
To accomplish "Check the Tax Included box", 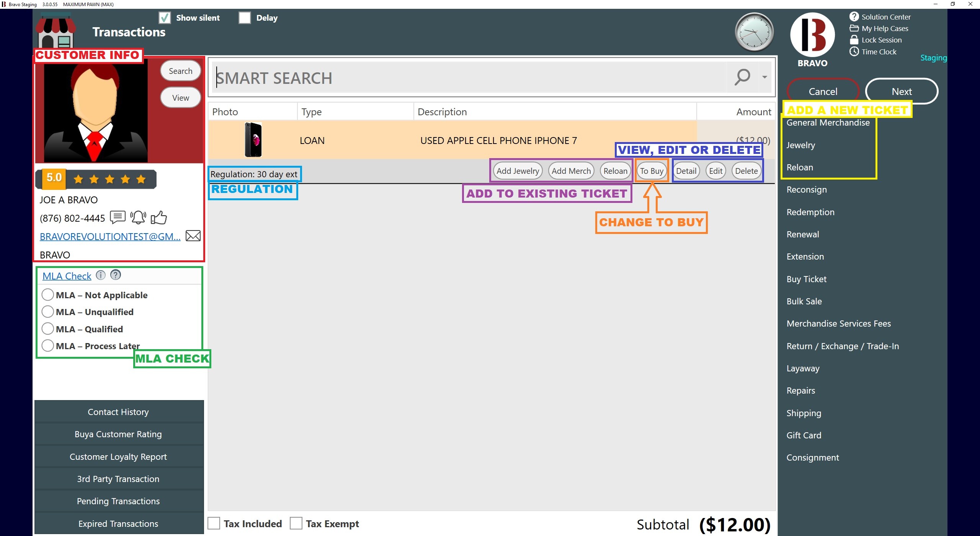I will 214,523.
